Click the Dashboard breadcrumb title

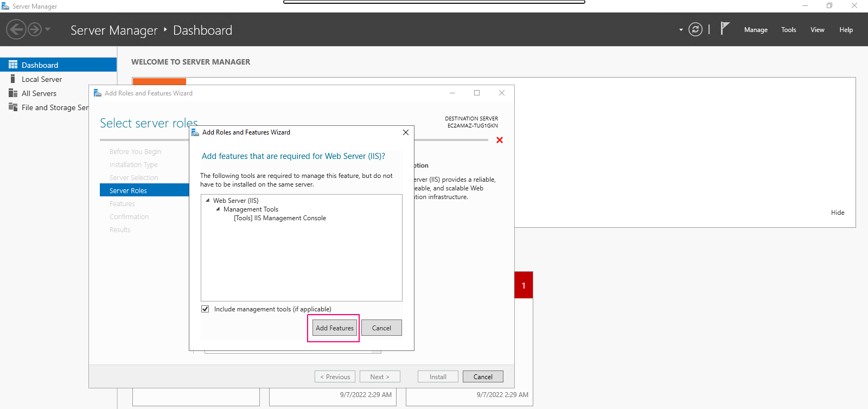tap(202, 30)
